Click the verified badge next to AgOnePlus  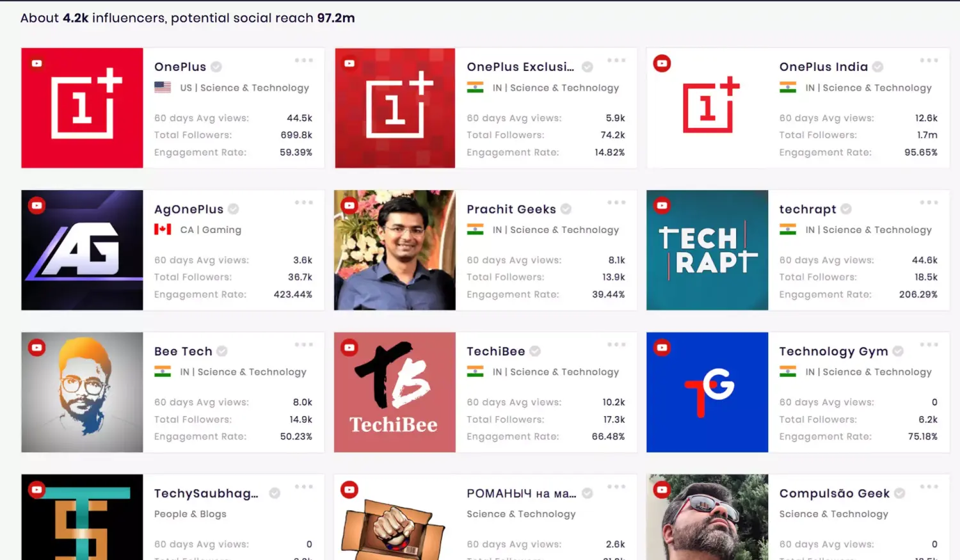click(x=233, y=209)
